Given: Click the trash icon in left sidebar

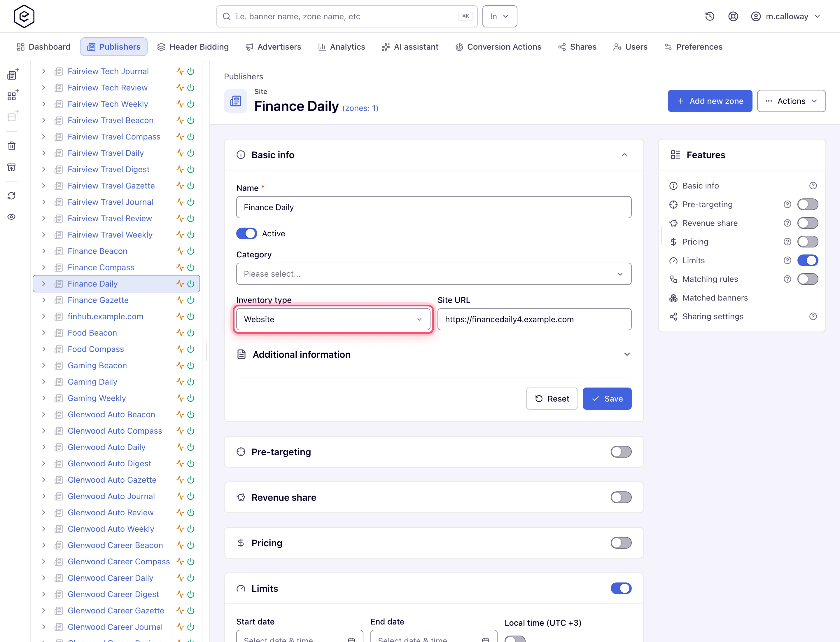Looking at the screenshot, I should (12, 146).
